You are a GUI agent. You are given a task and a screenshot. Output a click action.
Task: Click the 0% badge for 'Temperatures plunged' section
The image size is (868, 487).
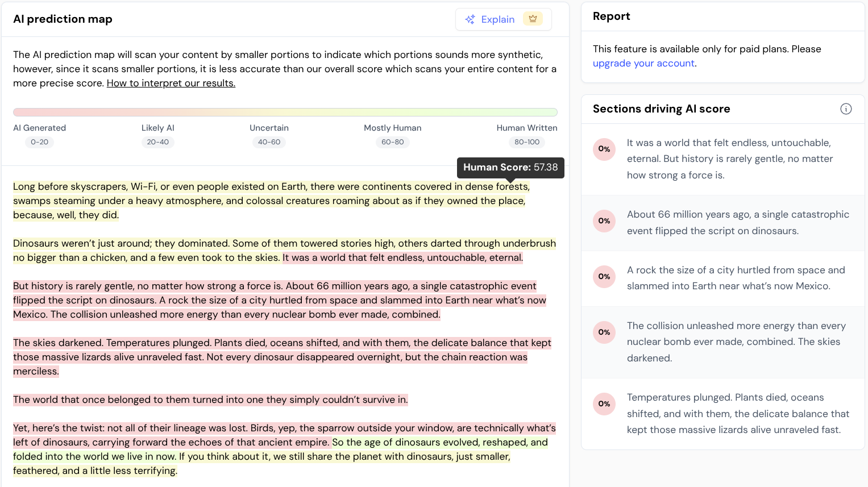604,403
